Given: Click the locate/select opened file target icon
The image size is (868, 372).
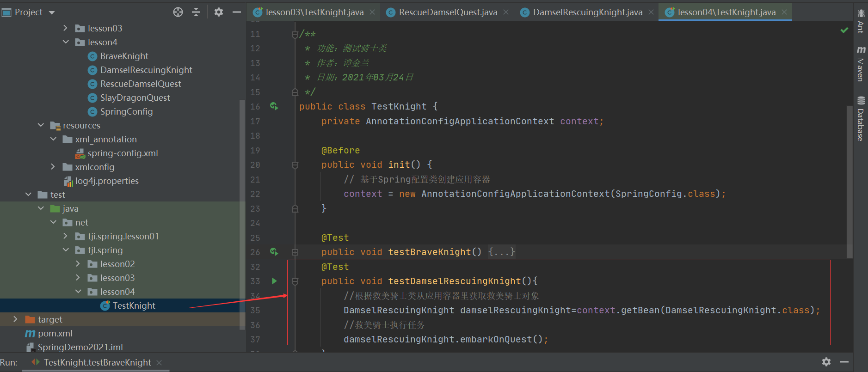Looking at the screenshot, I should [178, 12].
